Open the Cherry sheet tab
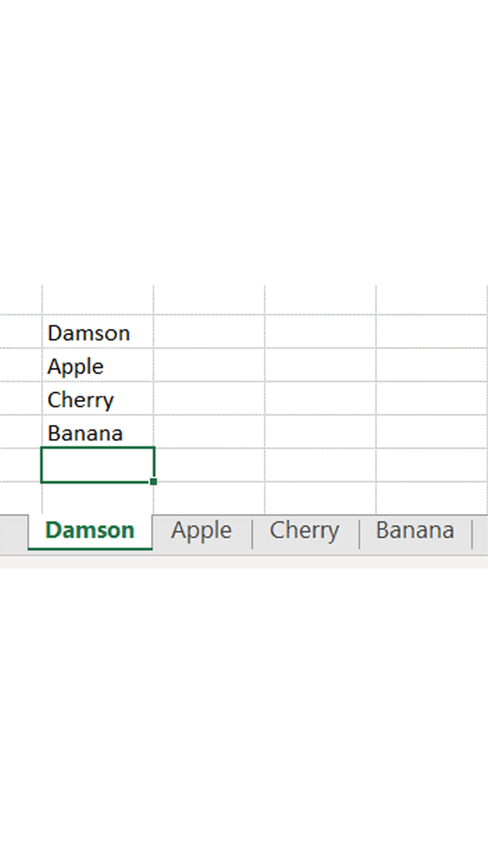The height and width of the screenshot is (868, 488). tap(304, 531)
